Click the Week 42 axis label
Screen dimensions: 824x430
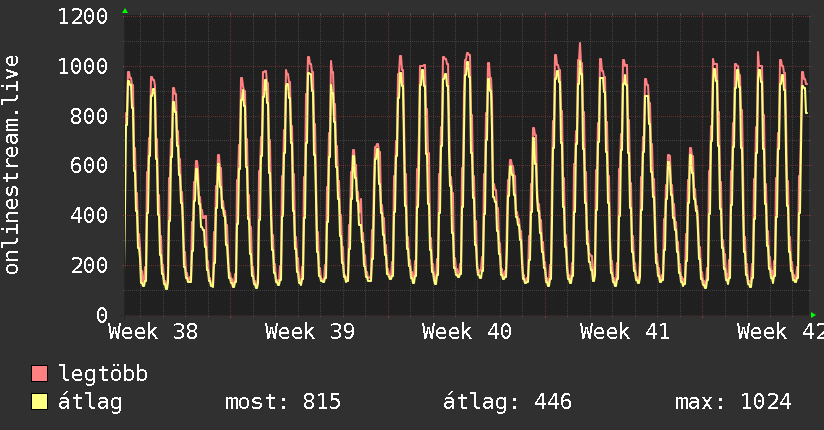(778, 332)
